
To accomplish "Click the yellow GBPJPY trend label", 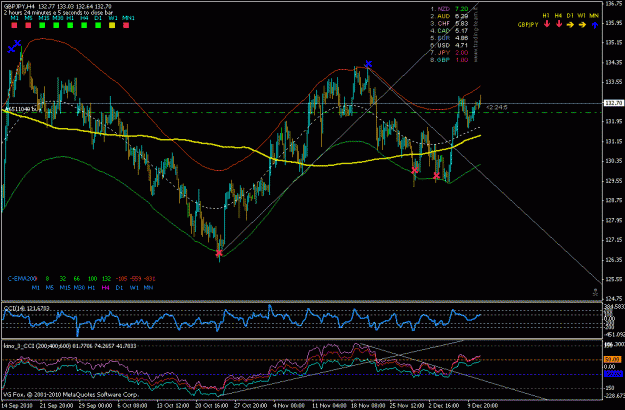I will point(528,25).
